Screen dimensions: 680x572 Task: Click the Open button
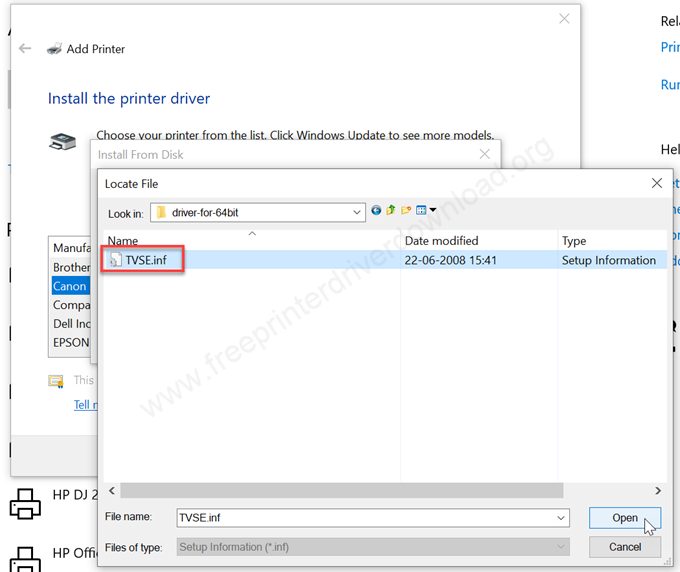[624, 518]
